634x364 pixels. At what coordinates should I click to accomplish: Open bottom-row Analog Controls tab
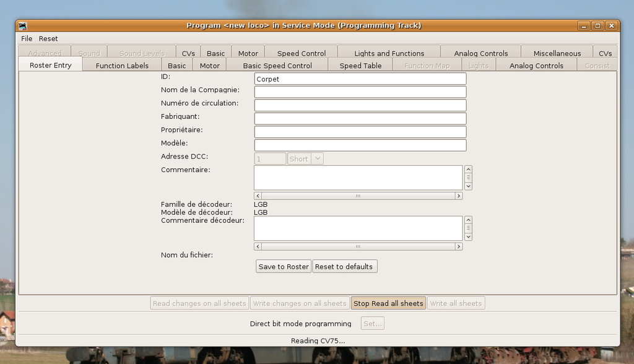coord(536,66)
